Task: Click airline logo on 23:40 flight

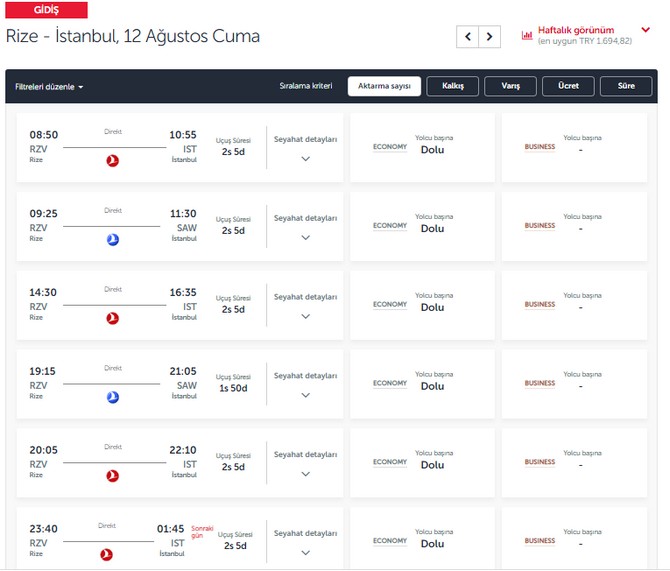Action: point(106,554)
